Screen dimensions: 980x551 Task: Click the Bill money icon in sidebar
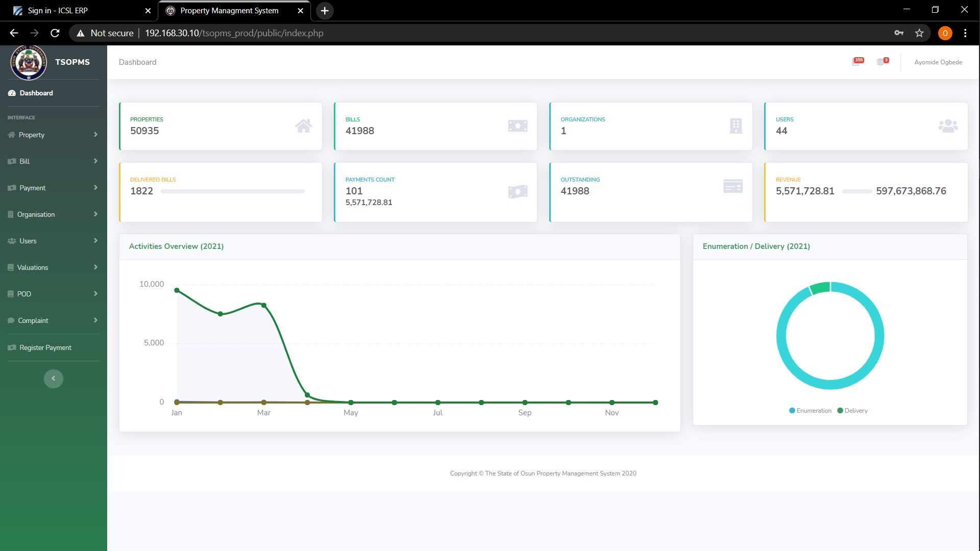coord(12,161)
